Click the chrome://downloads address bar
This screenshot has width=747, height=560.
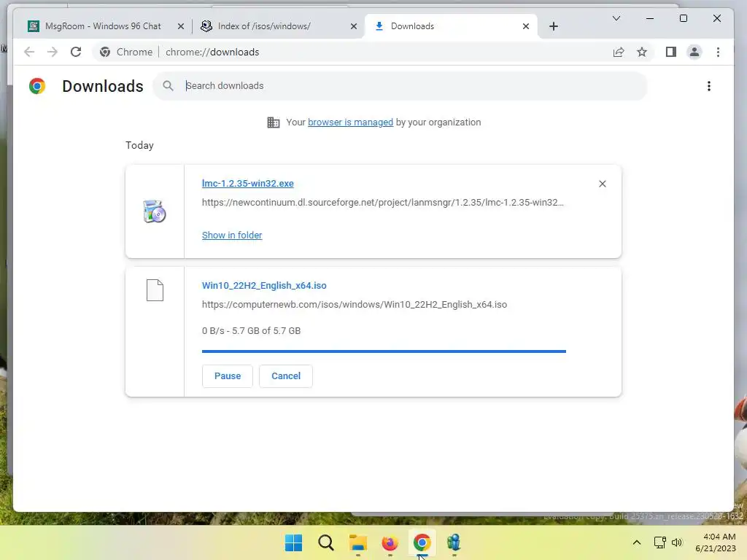212,52
